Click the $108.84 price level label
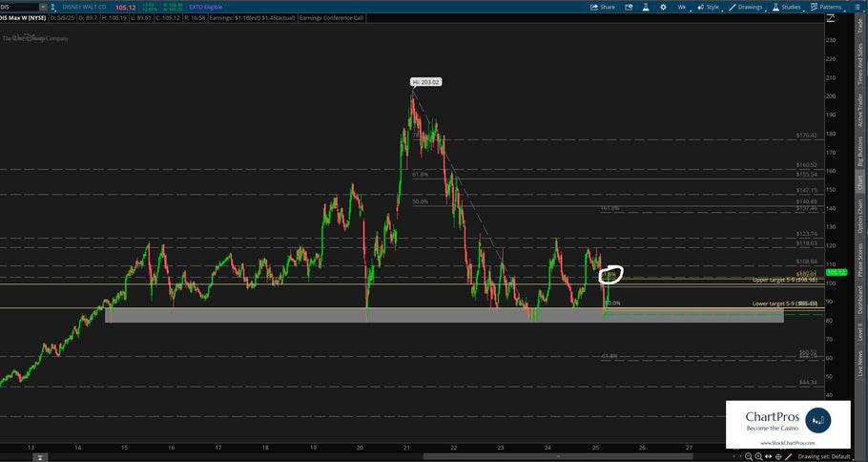This screenshot has height=462, width=868. (x=807, y=262)
